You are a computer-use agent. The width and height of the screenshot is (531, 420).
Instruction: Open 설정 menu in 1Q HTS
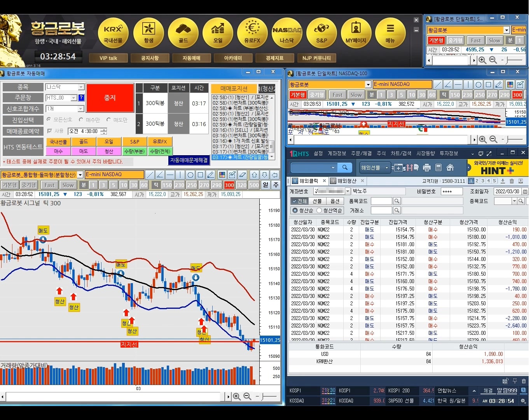318,154
